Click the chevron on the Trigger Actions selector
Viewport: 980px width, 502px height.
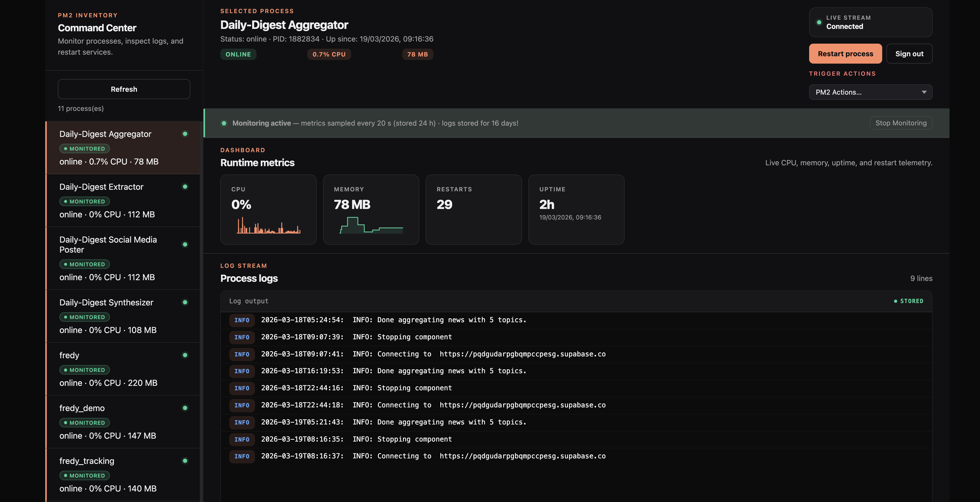[925, 92]
